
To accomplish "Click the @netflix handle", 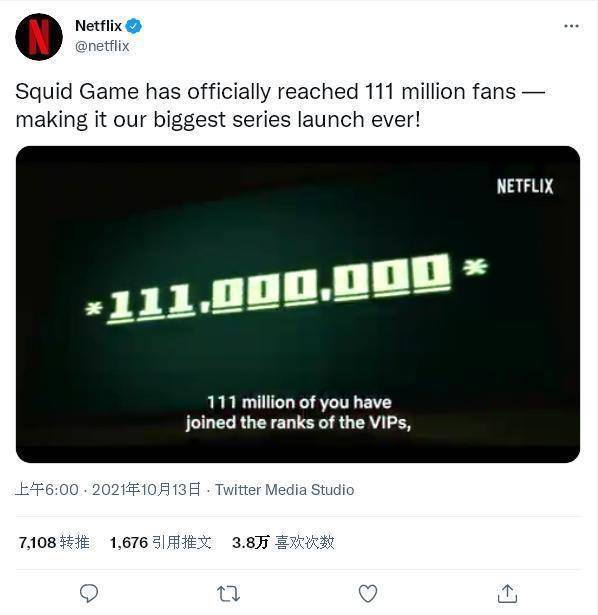I will coord(102,46).
